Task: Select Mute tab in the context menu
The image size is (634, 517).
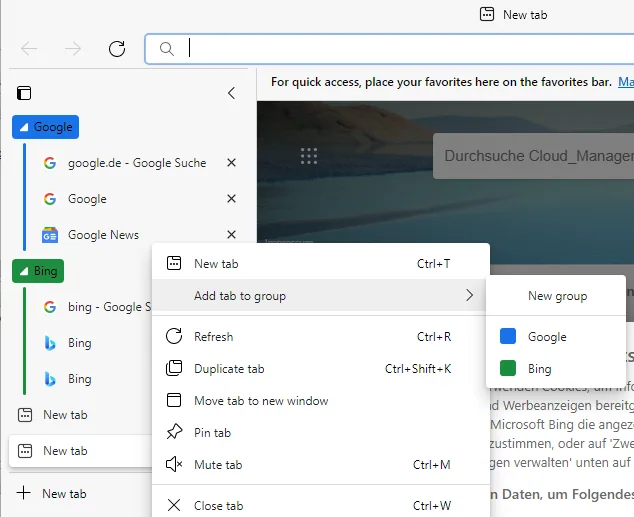Action: [321, 464]
